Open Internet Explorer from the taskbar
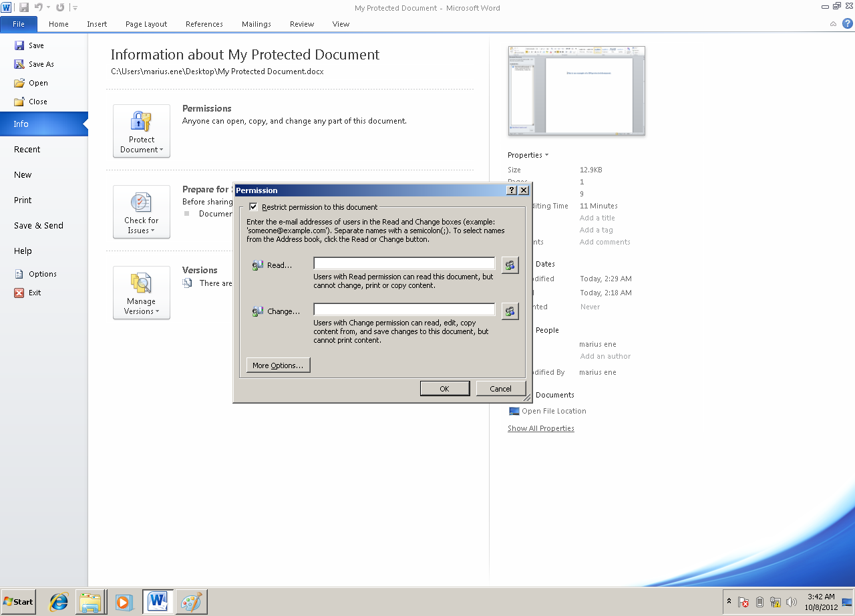 coord(59,602)
